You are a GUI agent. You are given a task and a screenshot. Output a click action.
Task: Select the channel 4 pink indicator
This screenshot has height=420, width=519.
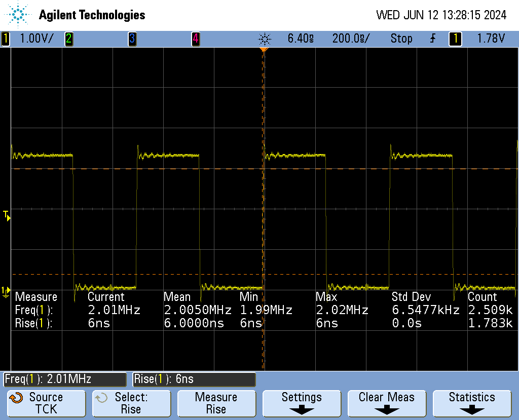click(x=195, y=39)
